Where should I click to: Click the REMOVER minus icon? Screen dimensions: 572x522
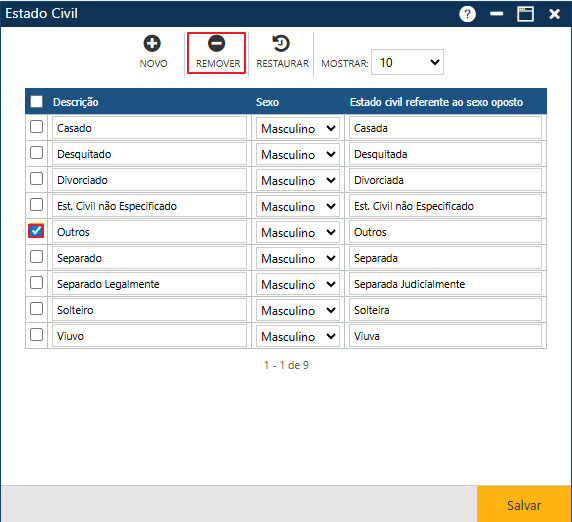tap(216, 43)
